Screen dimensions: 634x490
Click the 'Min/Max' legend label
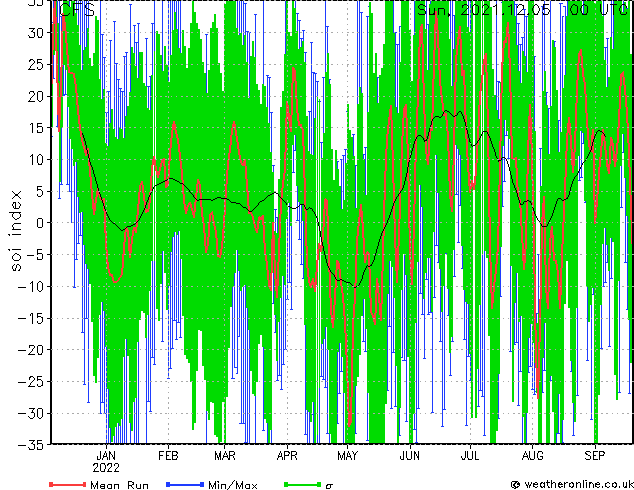coord(233,485)
